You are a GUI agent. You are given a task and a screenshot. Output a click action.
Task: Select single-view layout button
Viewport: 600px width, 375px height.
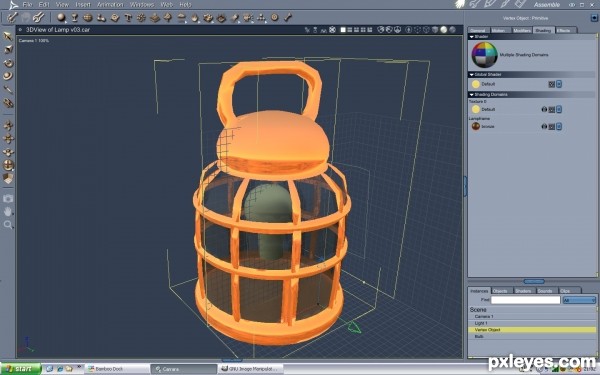343,29
